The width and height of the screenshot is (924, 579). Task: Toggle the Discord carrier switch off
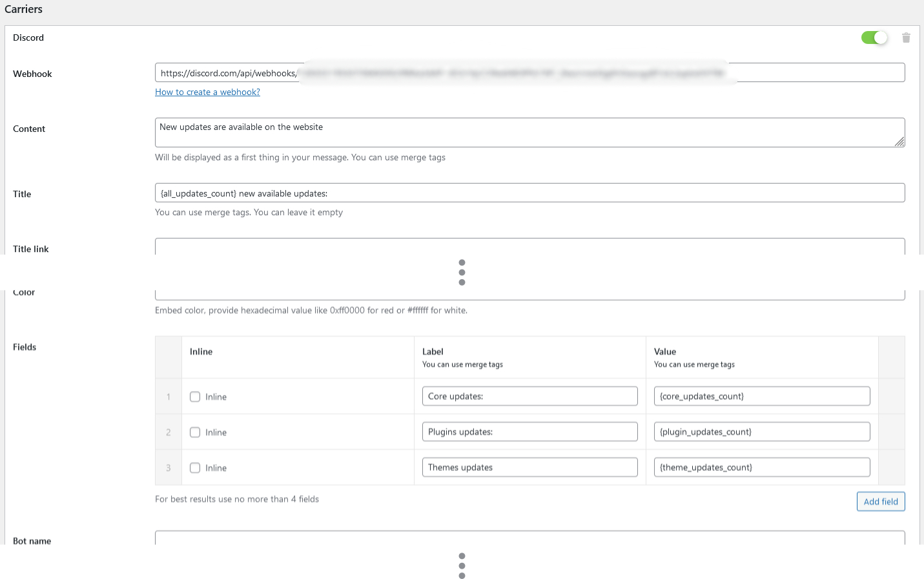pyautogui.click(x=874, y=37)
